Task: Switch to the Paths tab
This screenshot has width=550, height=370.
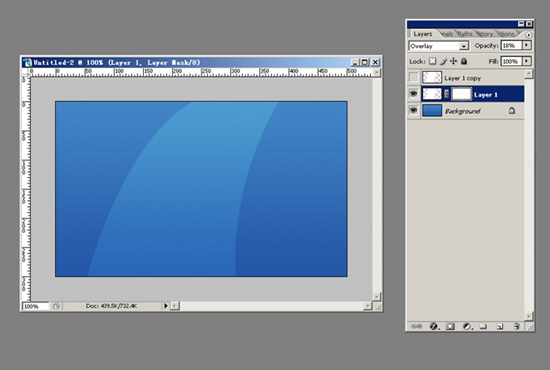Action: 465,34
